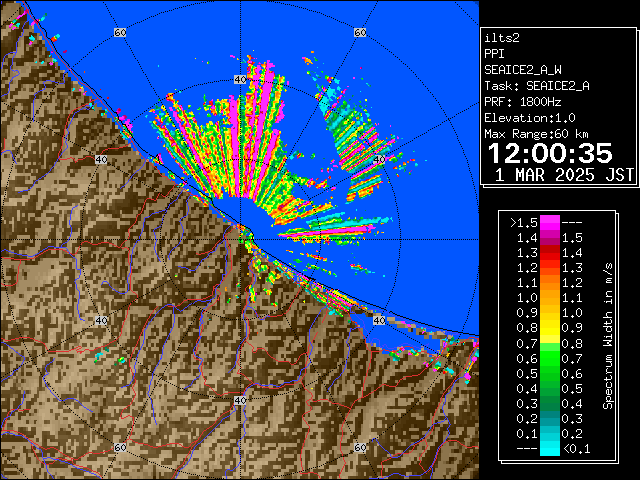Click the yellow legend band 0.8–0.9
The height and width of the screenshot is (480, 640).
pos(550,328)
